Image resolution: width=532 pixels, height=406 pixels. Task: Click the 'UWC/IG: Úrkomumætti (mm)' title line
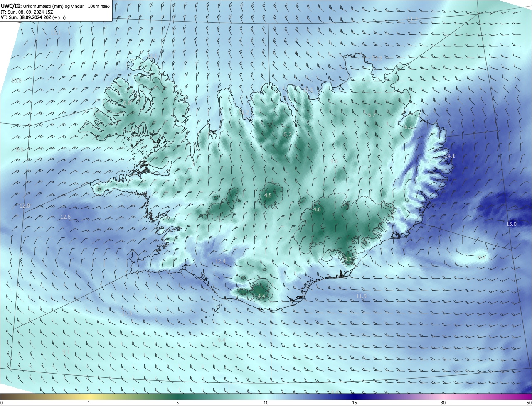[55, 6]
